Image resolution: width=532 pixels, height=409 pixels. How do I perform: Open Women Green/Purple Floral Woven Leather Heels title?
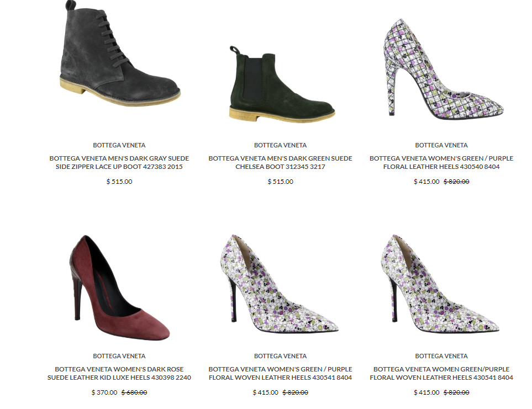click(441, 373)
